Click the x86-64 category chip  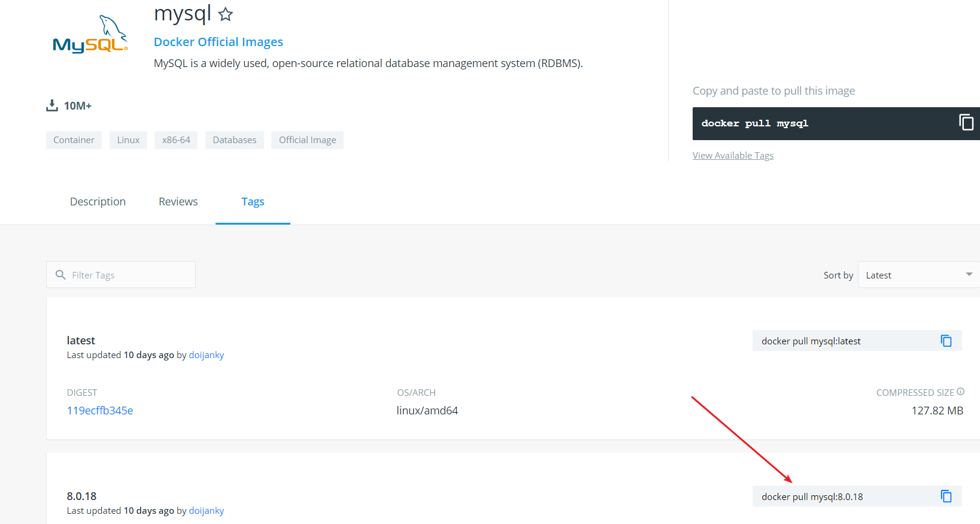pyautogui.click(x=176, y=140)
